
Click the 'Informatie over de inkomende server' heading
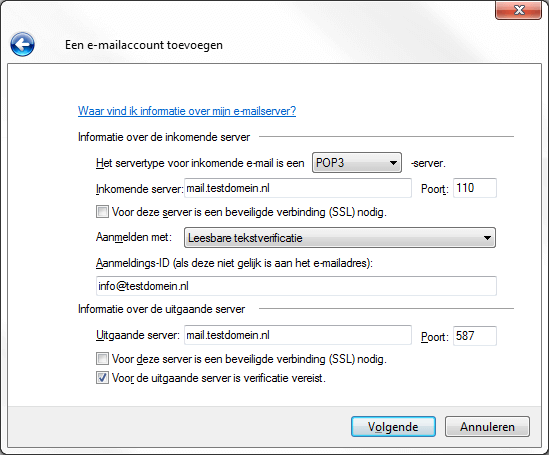point(164,137)
